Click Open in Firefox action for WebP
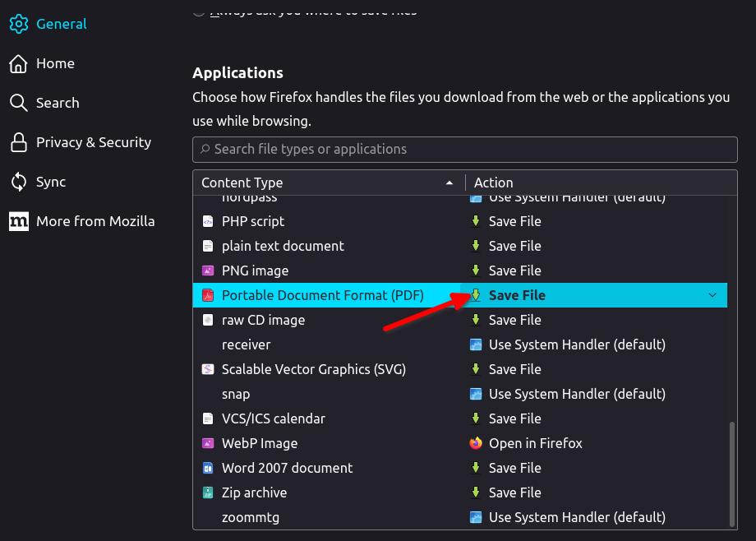Viewport: 756px width, 541px height. coord(535,443)
